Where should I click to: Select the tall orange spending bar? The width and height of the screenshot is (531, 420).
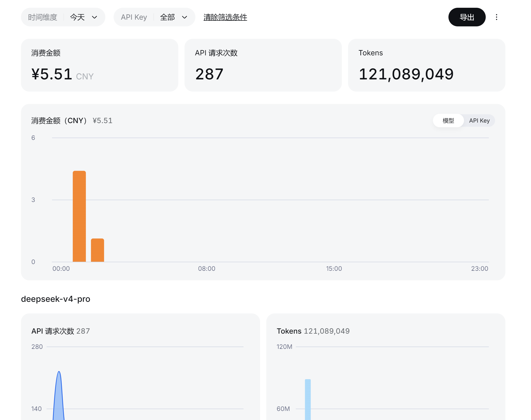click(x=79, y=216)
